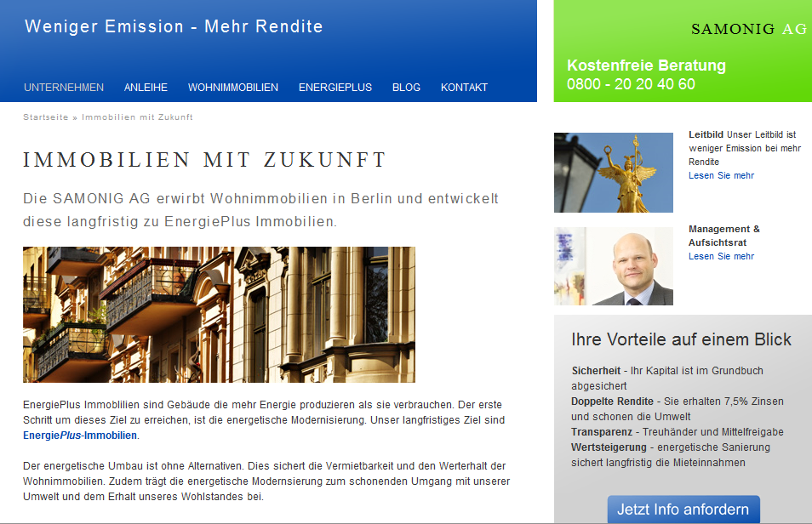Open the BLOG page
Image resolution: width=812 pixels, height=524 pixels.
click(x=406, y=88)
